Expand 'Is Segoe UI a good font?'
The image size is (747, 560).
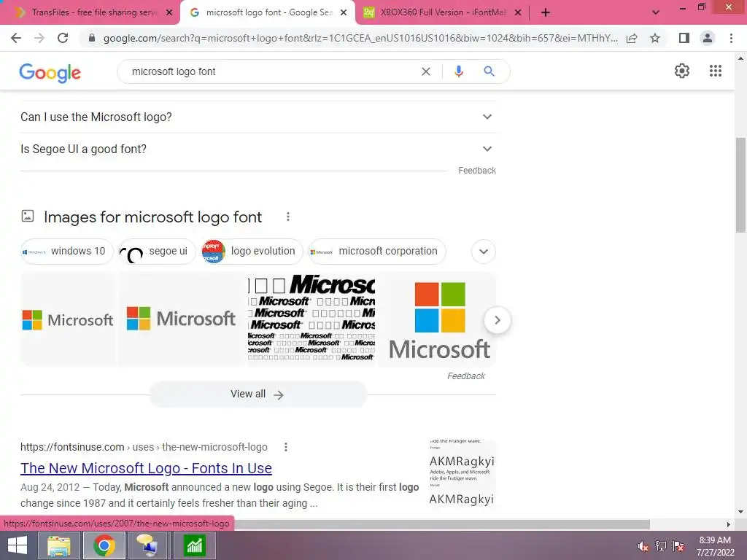[258, 149]
